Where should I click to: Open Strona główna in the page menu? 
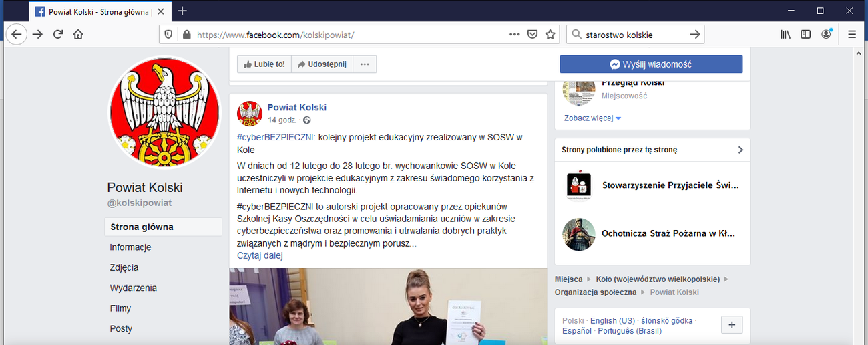(163, 227)
